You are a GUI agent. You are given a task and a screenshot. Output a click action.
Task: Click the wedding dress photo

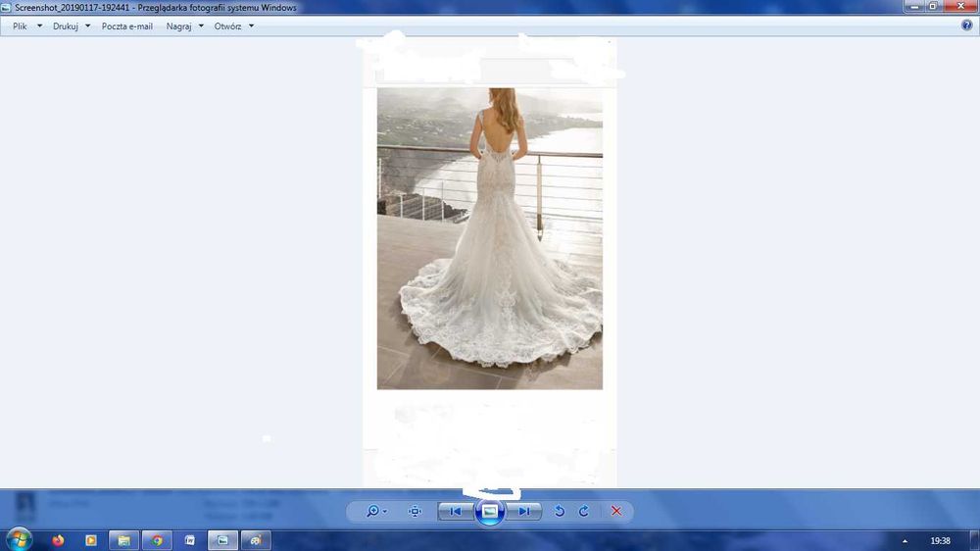[489, 238]
